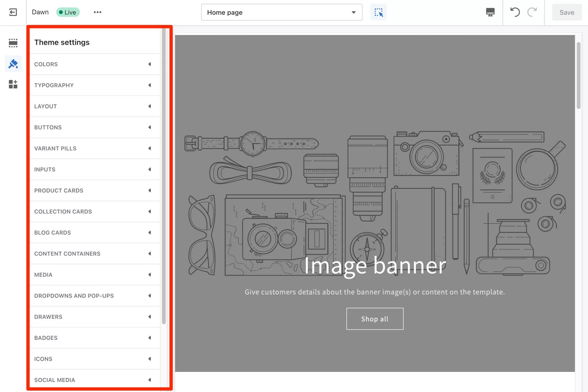
Task: Toggle the BADGES settings section
Action: coord(92,337)
